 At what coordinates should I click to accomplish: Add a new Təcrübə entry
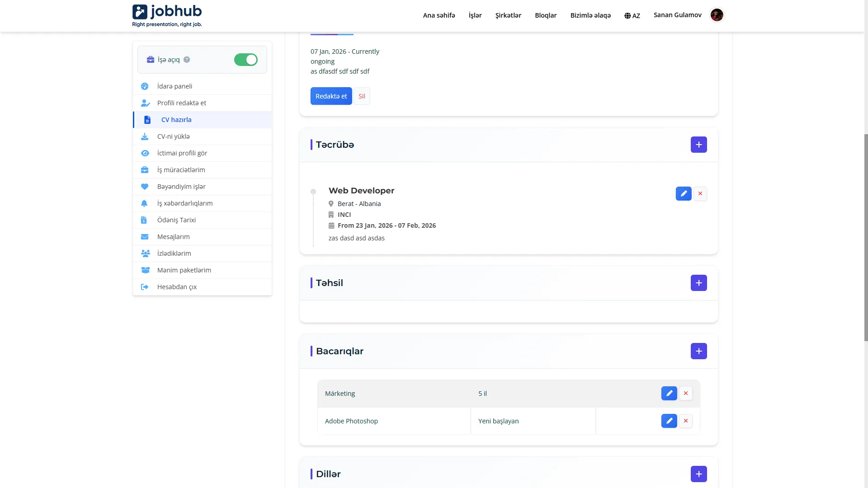(x=698, y=145)
